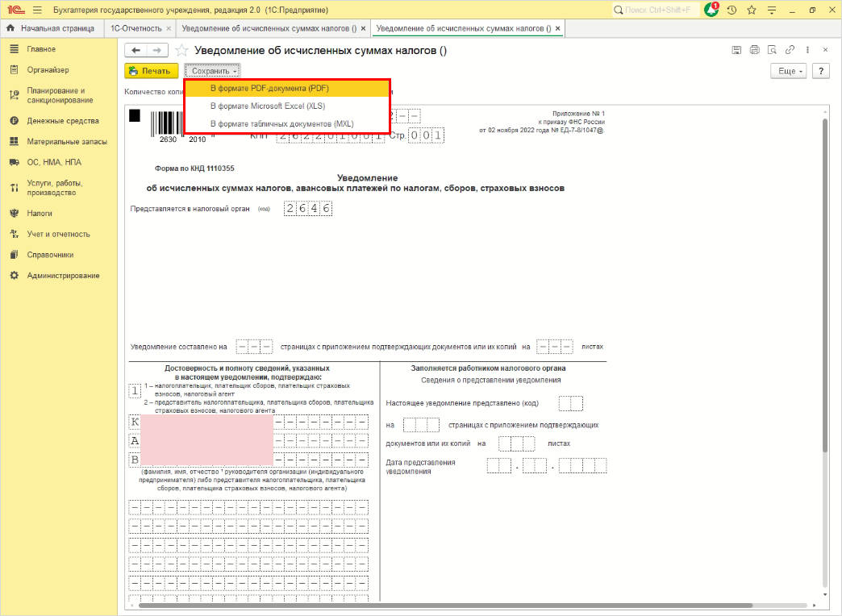Image resolution: width=842 pixels, height=616 pixels.
Task: Switch to first Уведомление об исчисленных суммах tab
Action: click(x=269, y=28)
